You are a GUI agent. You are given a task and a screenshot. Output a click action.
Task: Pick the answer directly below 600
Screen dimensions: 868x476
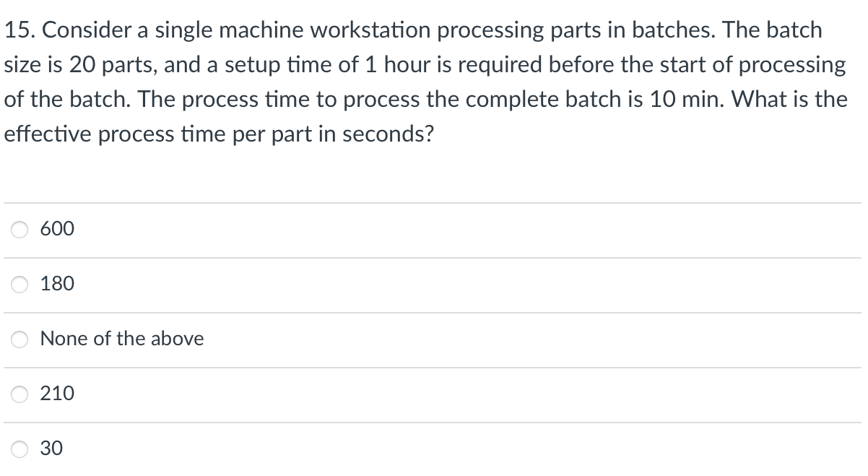[58, 284]
